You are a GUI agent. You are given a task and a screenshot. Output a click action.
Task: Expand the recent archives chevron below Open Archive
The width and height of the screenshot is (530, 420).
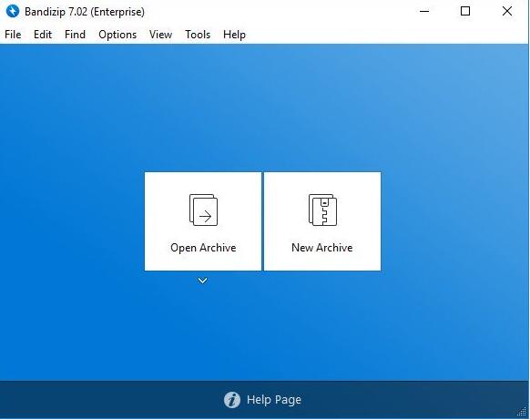(202, 281)
